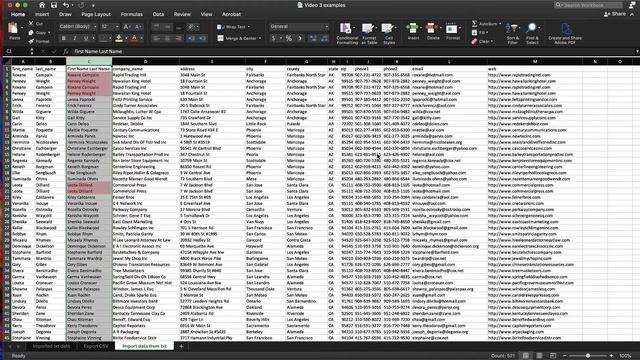The image size is (640, 360).
Task: Click Create and Share Adobe PDF
Action: [x=565, y=33]
